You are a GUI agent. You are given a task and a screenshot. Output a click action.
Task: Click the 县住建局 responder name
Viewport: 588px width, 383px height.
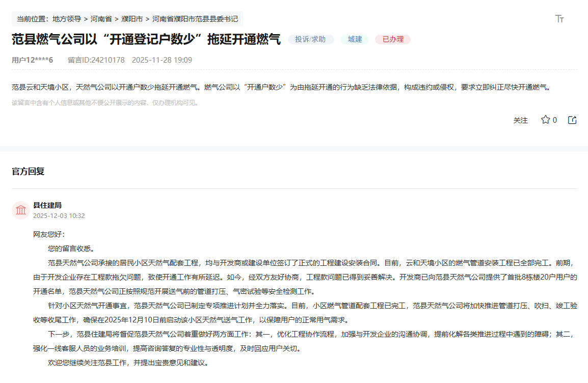click(x=47, y=205)
